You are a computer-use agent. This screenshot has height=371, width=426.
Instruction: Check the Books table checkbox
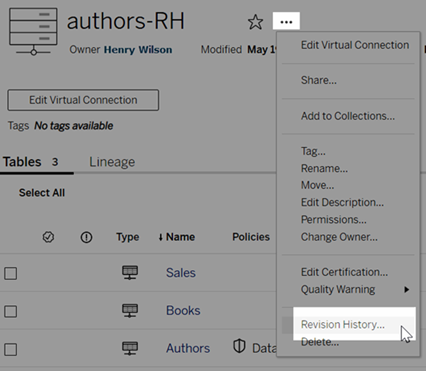11,311
